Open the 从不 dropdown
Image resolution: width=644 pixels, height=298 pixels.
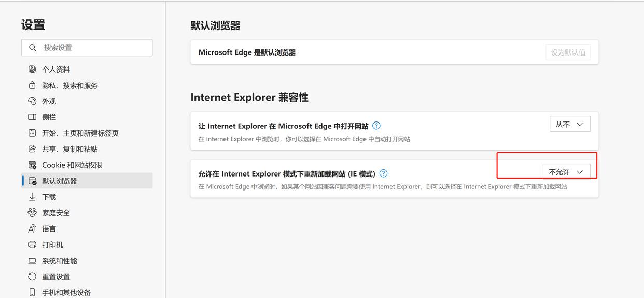pyautogui.click(x=570, y=124)
